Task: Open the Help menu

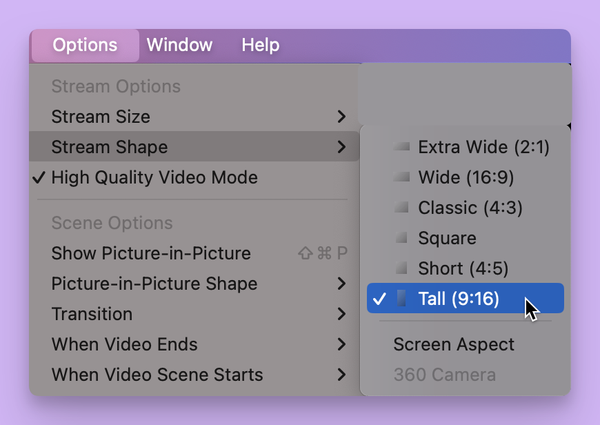Action: point(260,45)
